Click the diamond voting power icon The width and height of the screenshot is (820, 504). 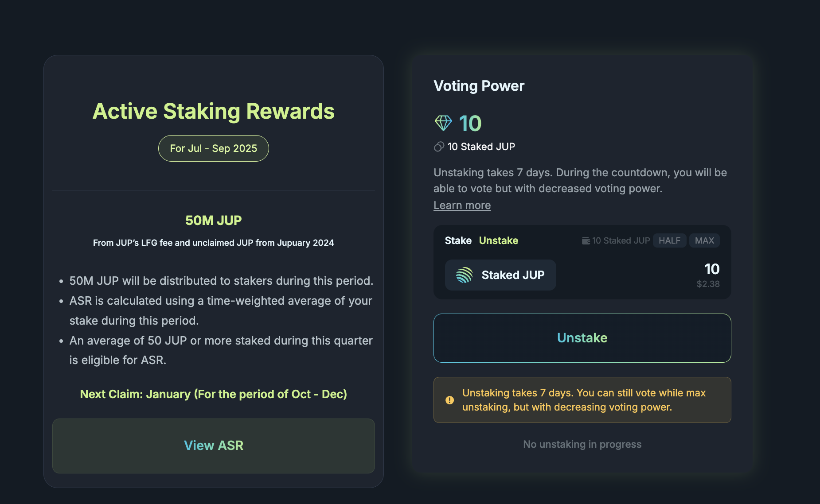[x=443, y=123]
